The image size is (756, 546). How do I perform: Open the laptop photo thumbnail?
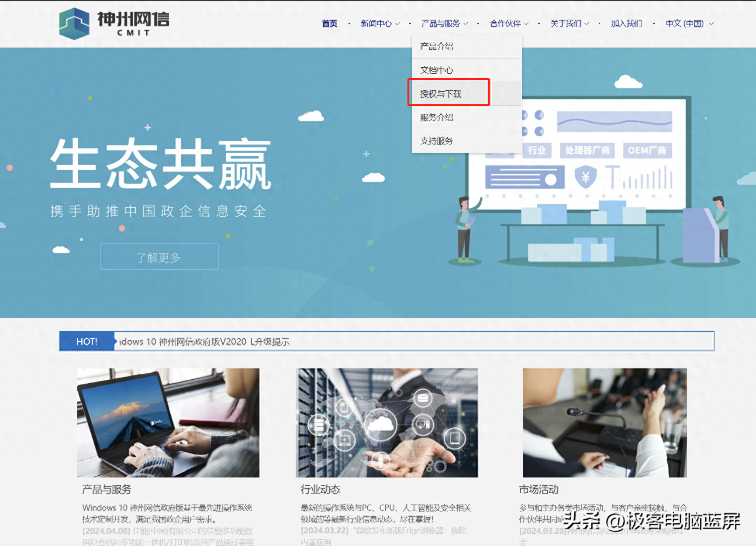(x=168, y=422)
